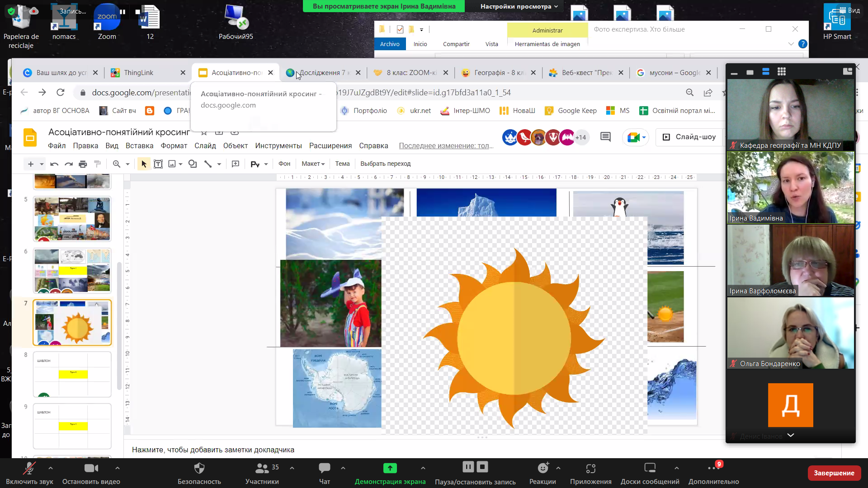The width and height of the screenshot is (868, 488).
Task: Select slide 8 template thumbnail
Action: (x=72, y=375)
